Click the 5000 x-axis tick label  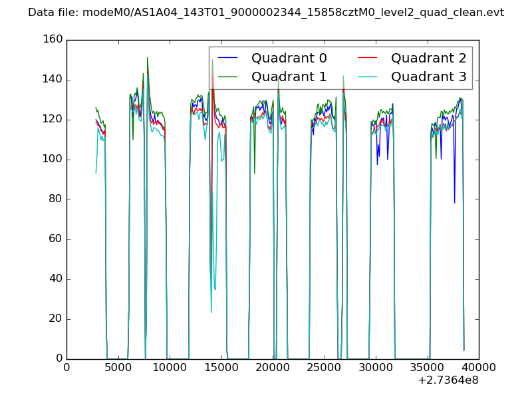[x=118, y=368]
